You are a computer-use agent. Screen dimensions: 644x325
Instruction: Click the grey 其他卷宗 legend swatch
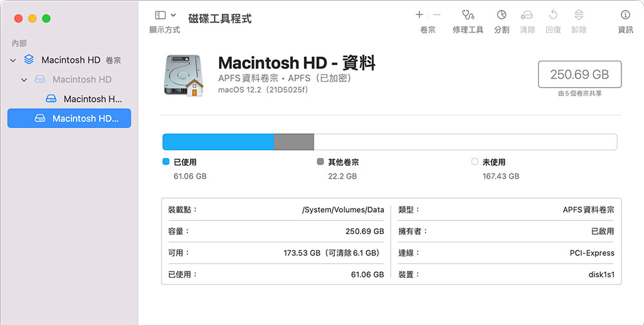pyautogui.click(x=320, y=162)
